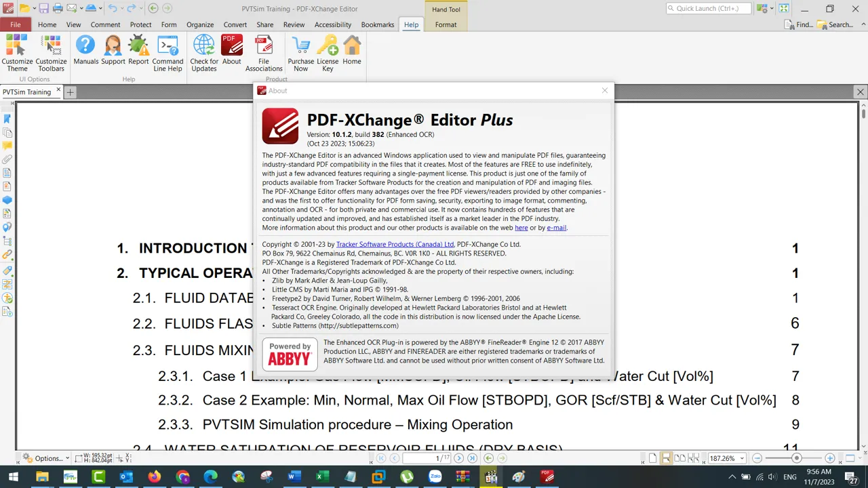Screen dimensions: 868x488
Task: Click Check for Updates
Action: point(204,54)
